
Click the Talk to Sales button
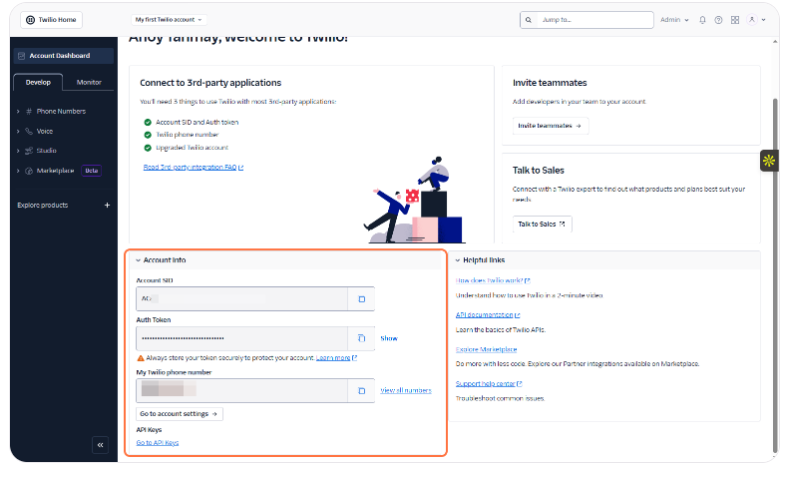point(542,224)
